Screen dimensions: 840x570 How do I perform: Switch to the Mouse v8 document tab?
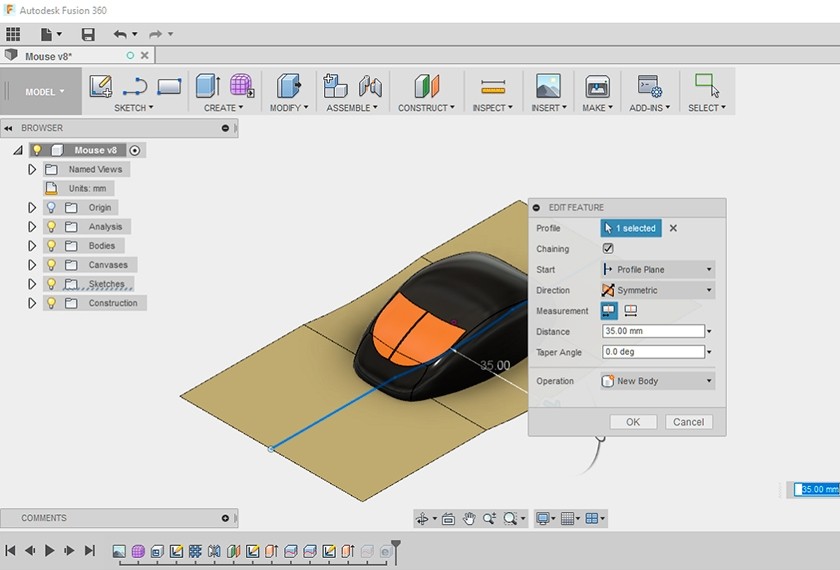point(48,56)
